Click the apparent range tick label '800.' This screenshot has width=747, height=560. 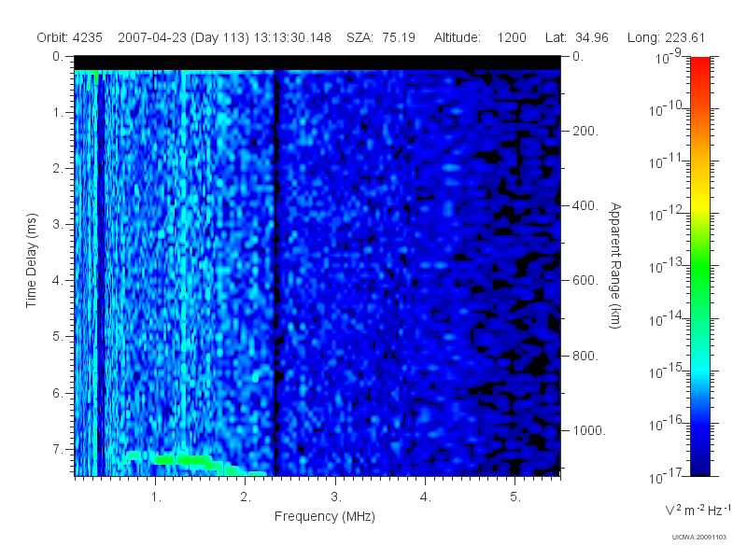(585, 356)
